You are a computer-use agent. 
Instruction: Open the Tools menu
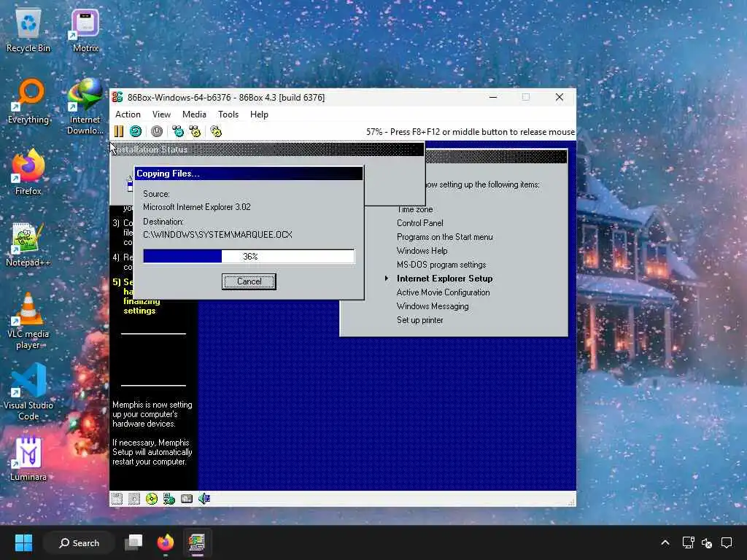pyautogui.click(x=228, y=114)
